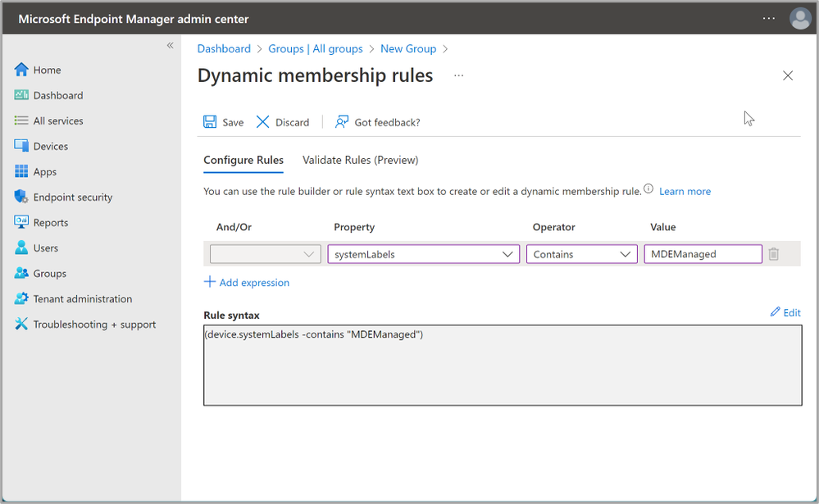
Task: Open the user account avatar
Action: point(799,19)
